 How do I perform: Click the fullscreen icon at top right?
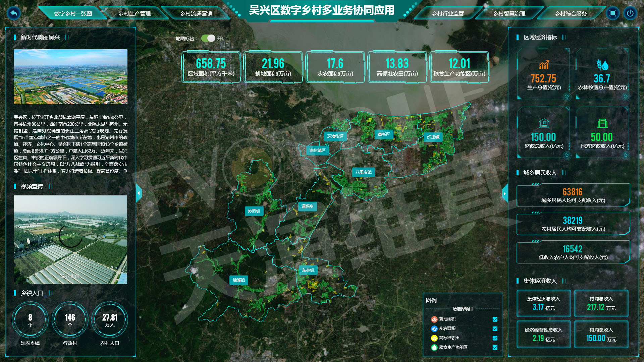click(x=613, y=13)
